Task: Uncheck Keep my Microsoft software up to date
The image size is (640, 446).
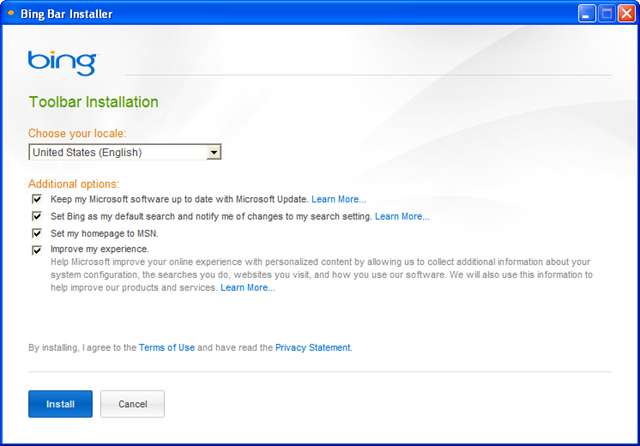Action: (x=37, y=199)
